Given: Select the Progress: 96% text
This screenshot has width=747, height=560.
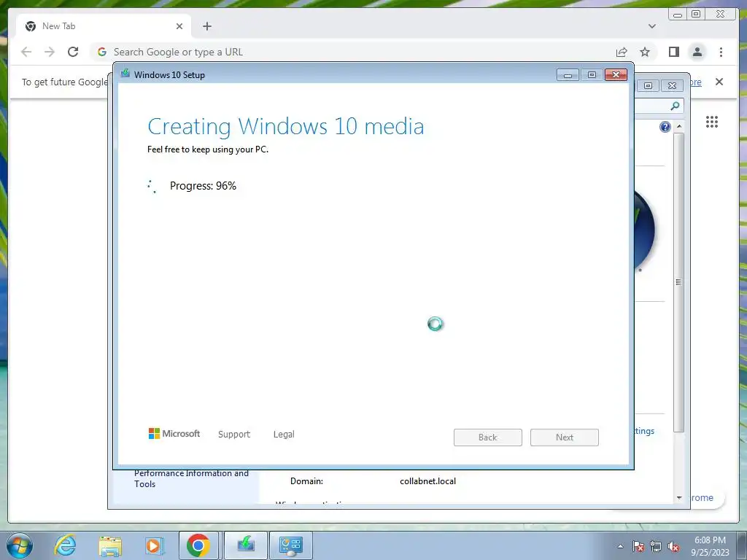Looking at the screenshot, I should coord(203,186).
